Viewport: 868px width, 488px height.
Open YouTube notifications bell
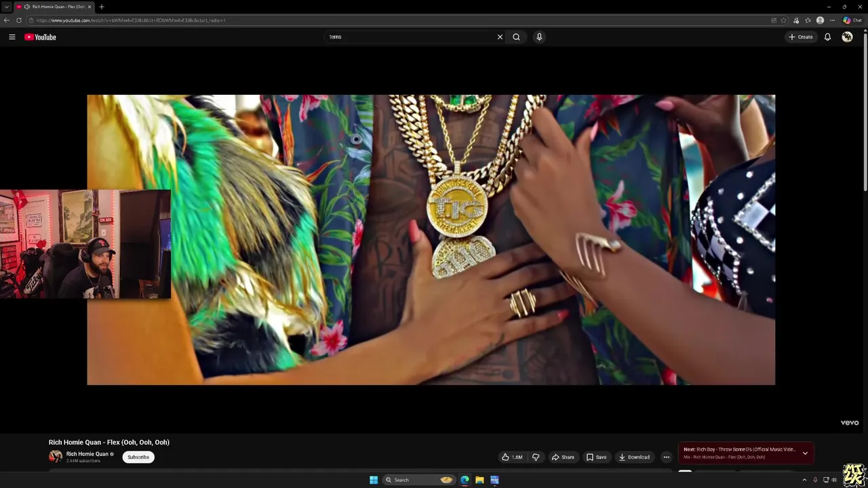[x=827, y=37]
